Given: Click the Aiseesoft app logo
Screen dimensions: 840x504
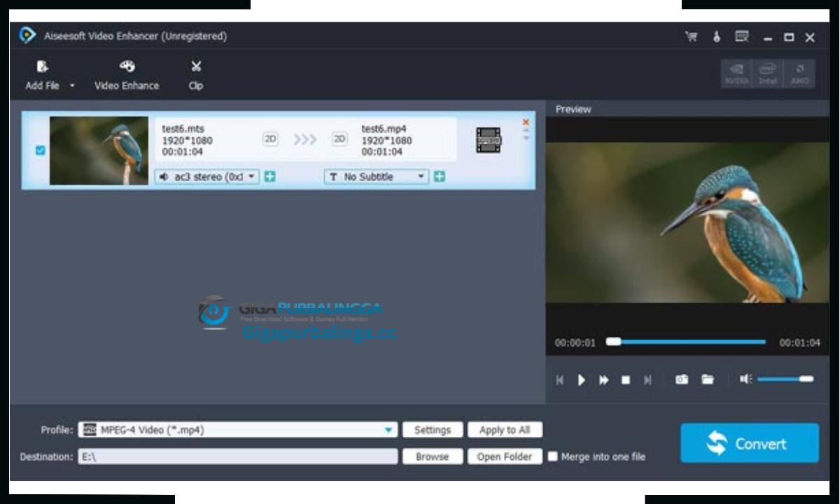Looking at the screenshot, I should (x=28, y=36).
